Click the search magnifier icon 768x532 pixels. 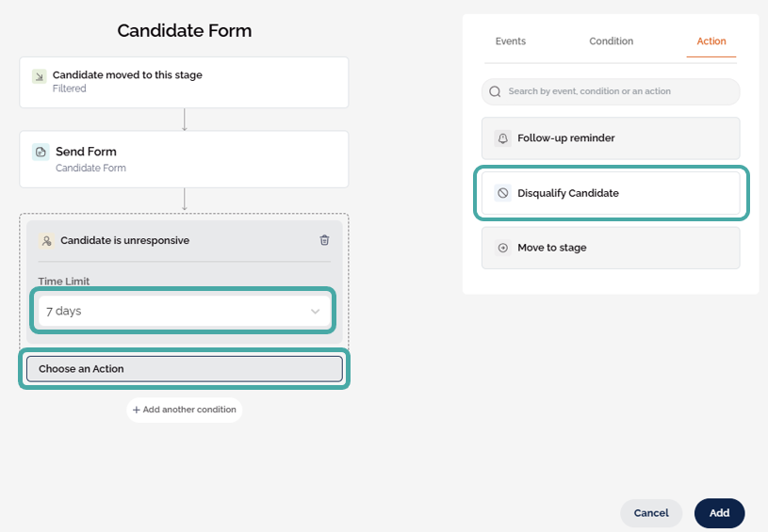[495, 91]
